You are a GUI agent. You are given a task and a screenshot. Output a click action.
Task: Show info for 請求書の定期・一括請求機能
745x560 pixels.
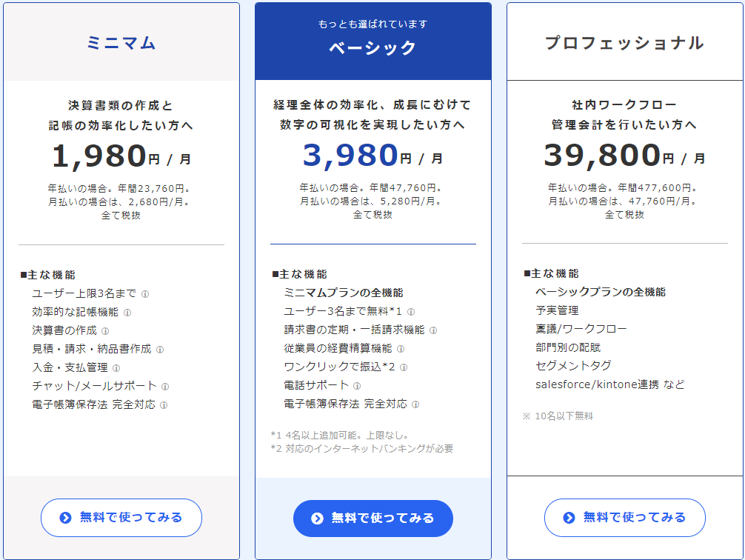click(433, 330)
